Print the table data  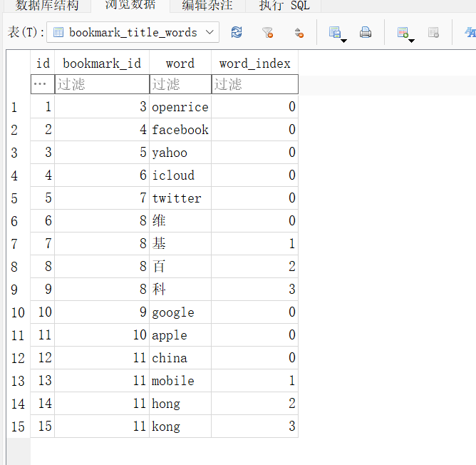click(x=366, y=32)
